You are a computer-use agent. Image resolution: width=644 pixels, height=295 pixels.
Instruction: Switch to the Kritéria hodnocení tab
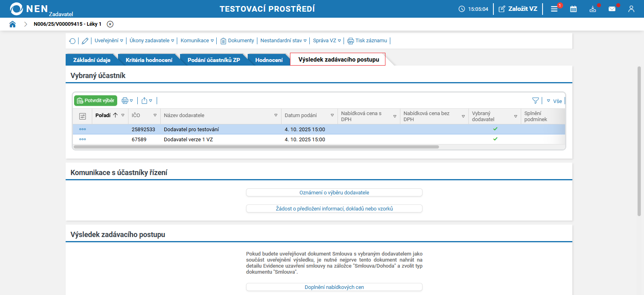click(x=149, y=60)
